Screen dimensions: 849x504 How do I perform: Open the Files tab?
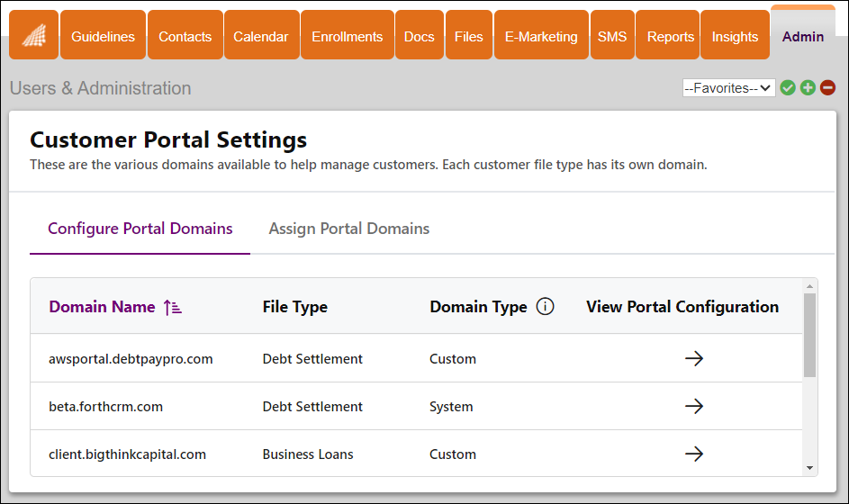pyautogui.click(x=468, y=34)
